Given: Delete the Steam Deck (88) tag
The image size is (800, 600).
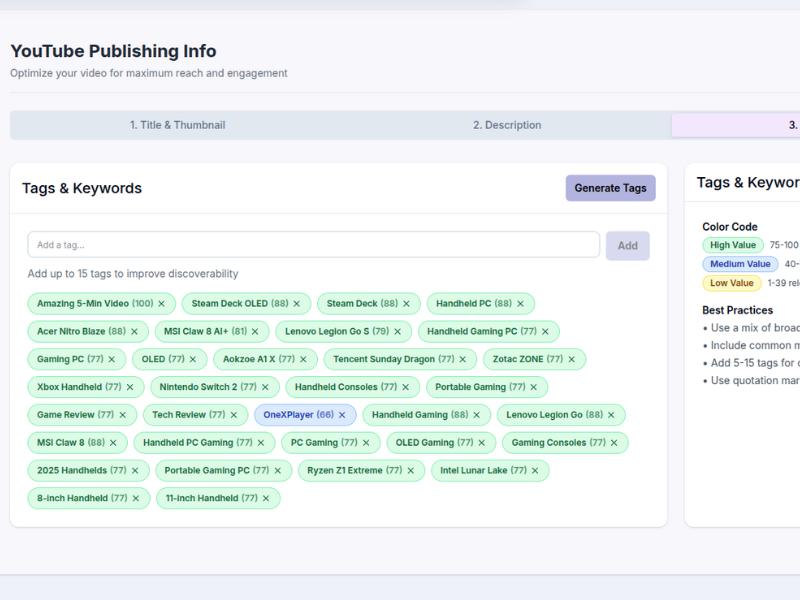Looking at the screenshot, I should point(406,304).
